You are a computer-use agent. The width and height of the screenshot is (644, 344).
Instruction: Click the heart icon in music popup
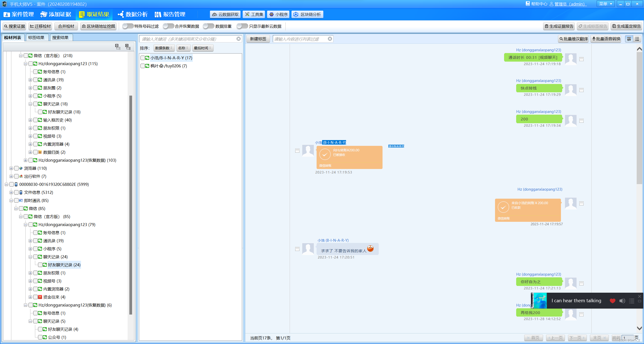click(613, 301)
